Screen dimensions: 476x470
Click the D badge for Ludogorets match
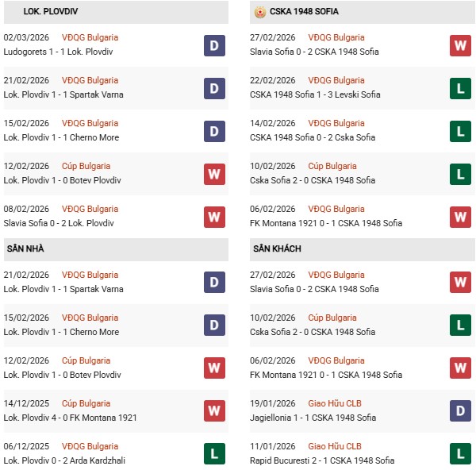point(214,45)
